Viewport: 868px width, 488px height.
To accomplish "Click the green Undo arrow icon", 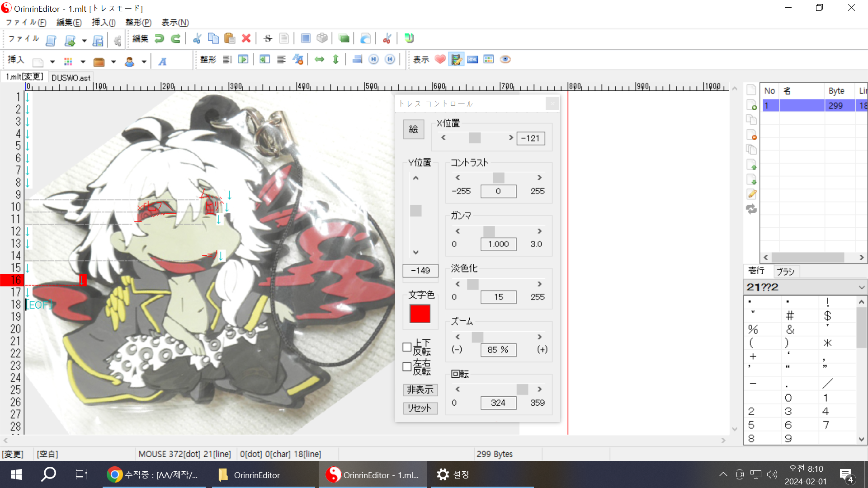I will pos(159,38).
